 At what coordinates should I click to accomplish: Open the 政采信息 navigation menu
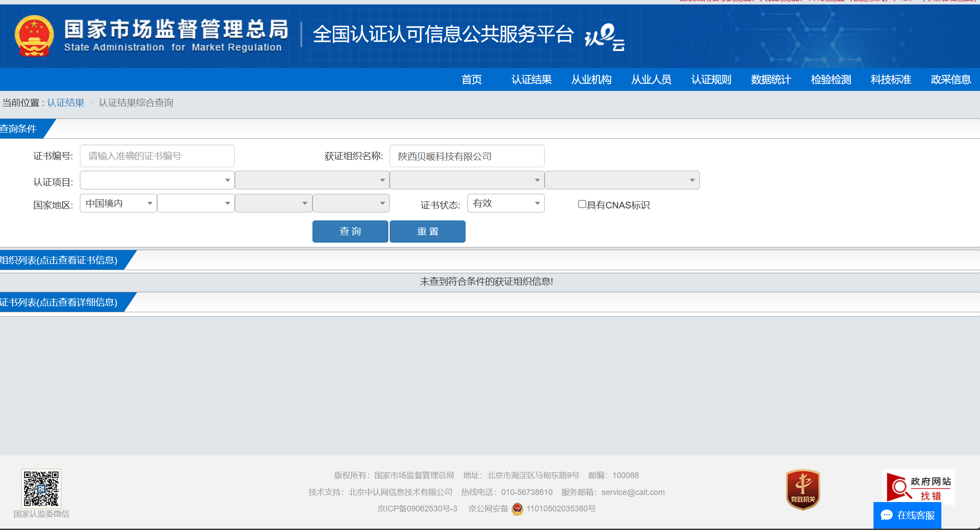click(951, 79)
